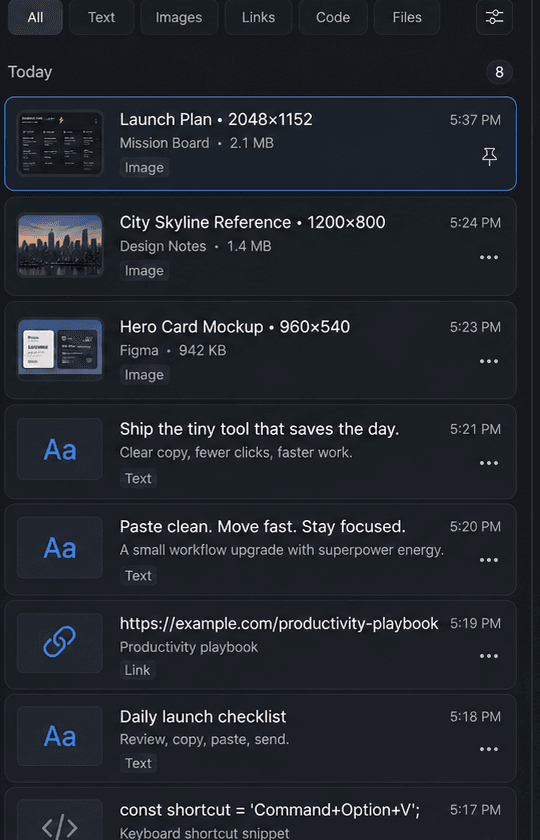Click the Mission Board • 2.1 MB subtitle

click(197, 143)
